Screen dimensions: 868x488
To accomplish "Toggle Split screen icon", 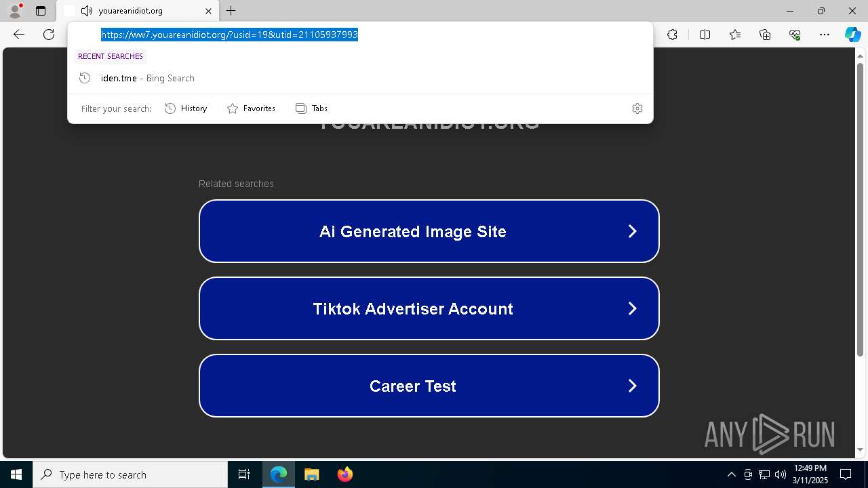I will click(x=705, y=35).
